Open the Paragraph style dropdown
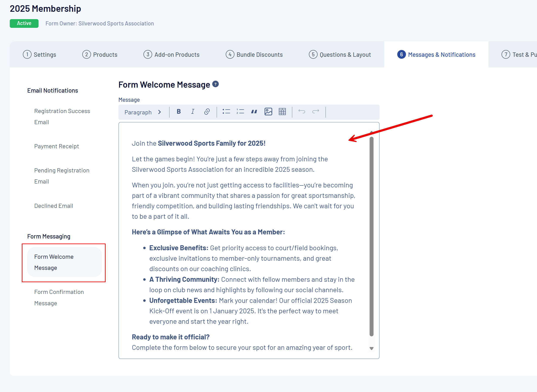537x392 pixels. pyautogui.click(x=143, y=112)
